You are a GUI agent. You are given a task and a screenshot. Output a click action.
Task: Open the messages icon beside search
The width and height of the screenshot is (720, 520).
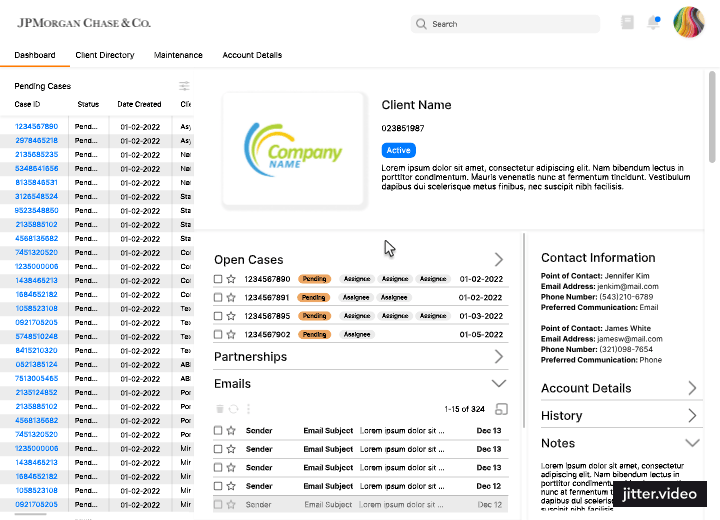[627, 22]
